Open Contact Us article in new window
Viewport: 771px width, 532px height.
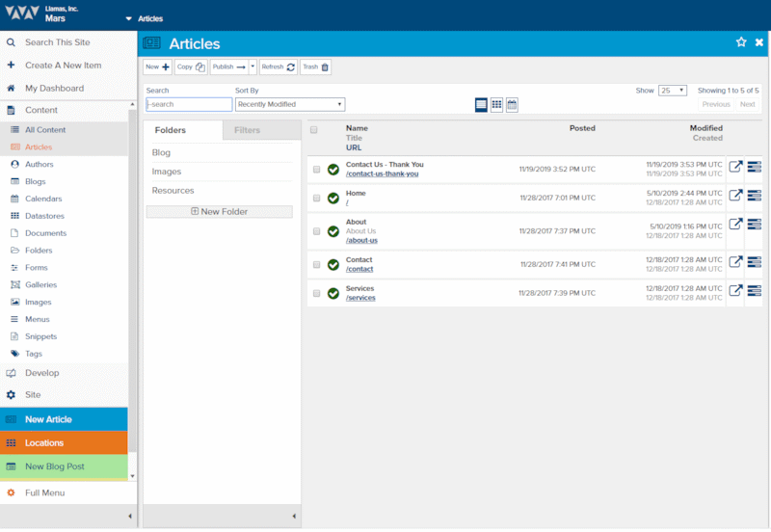[735, 167]
